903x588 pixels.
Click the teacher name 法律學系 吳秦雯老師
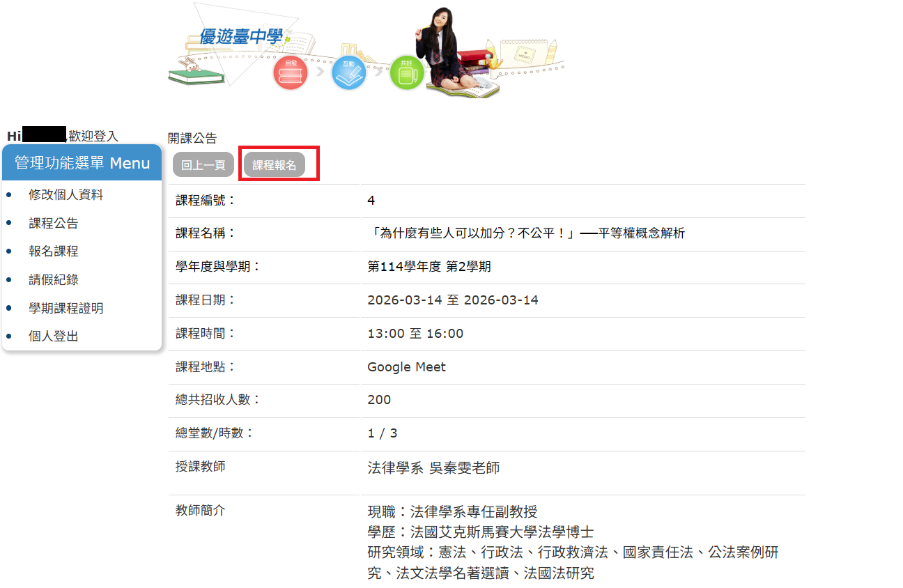click(x=433, y=468)
